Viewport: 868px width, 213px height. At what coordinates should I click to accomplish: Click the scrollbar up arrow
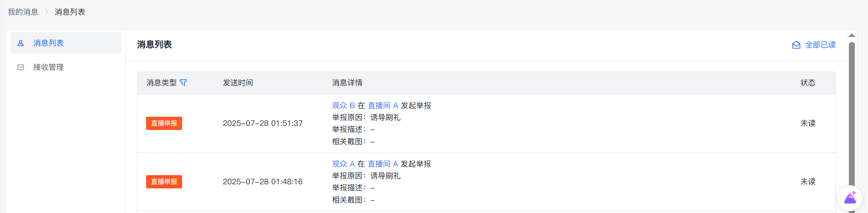click(852, 35)
